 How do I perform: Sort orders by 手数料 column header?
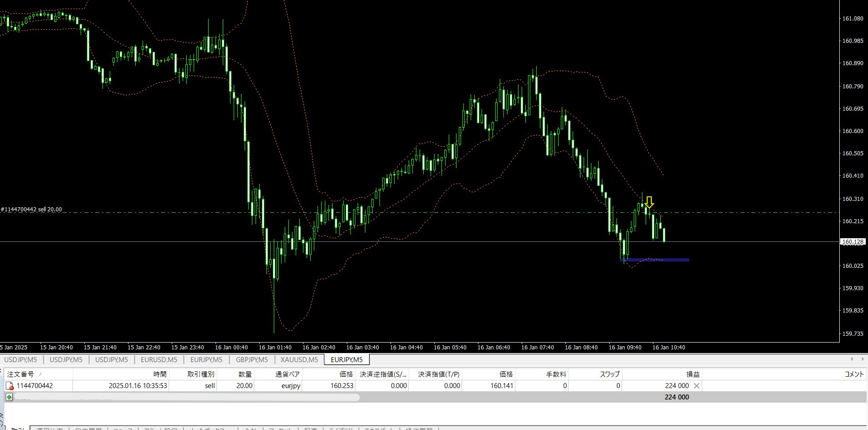pos(542,374)
